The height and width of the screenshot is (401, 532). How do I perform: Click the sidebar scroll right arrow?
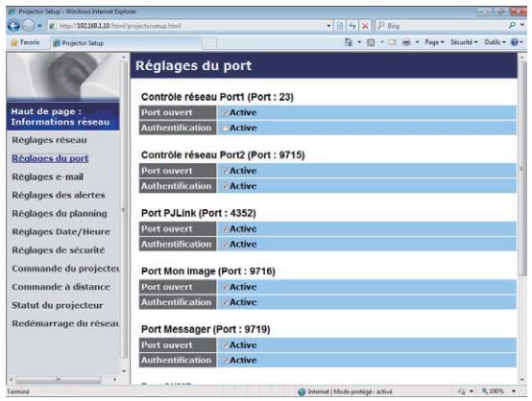[x=114, y=379]
